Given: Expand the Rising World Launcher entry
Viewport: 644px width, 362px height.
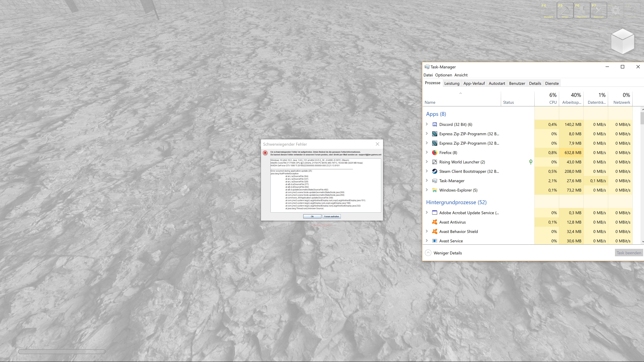Looking at the screenshot, I should [427, 162].
